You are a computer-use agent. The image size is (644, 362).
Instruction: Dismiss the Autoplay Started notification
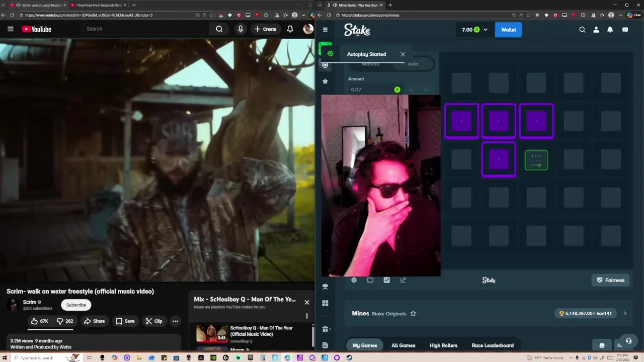(403, 54)
